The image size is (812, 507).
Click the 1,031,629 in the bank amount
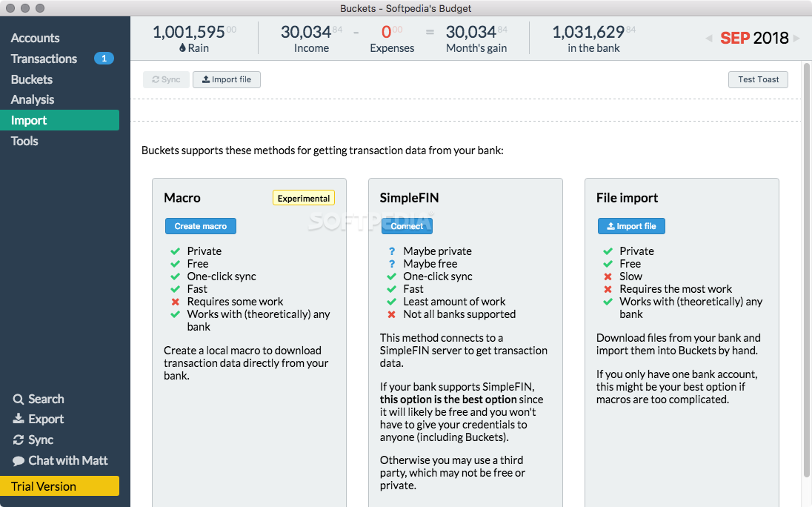click(x=593, y=32)
